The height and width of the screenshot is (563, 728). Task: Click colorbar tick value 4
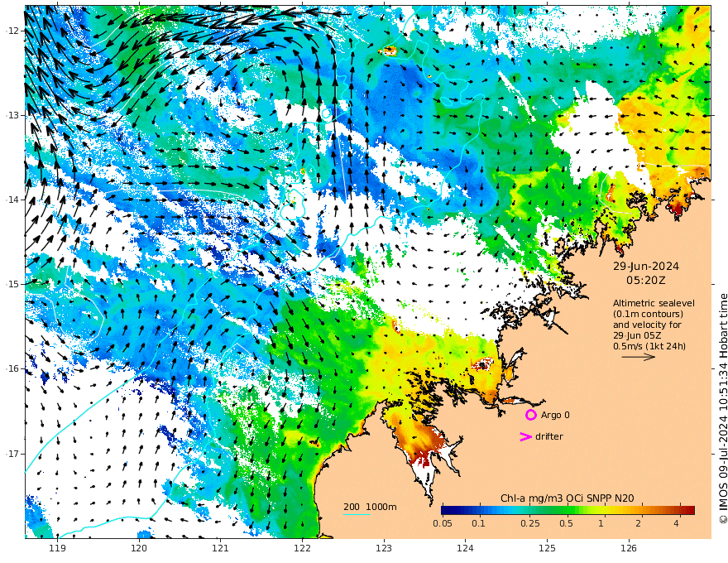[676, 523]
